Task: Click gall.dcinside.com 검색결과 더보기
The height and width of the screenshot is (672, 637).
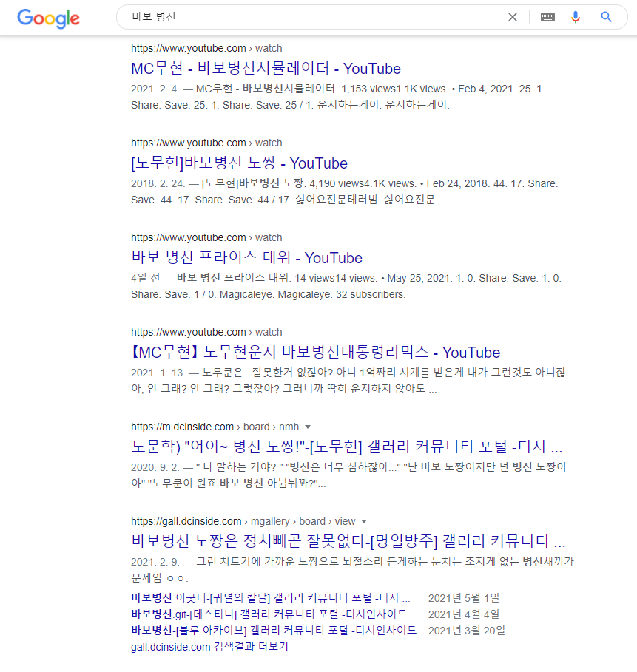Action: click(x=209, y=646)
